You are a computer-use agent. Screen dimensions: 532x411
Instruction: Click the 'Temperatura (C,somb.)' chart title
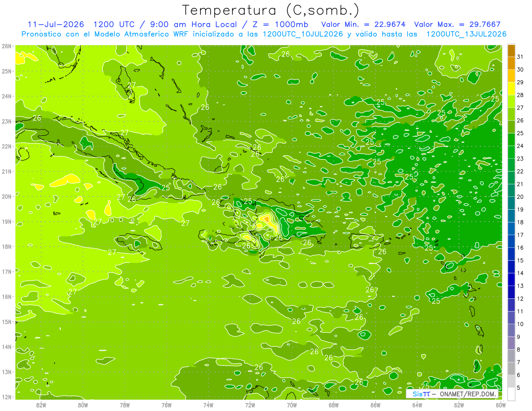[x=271, y=11]
